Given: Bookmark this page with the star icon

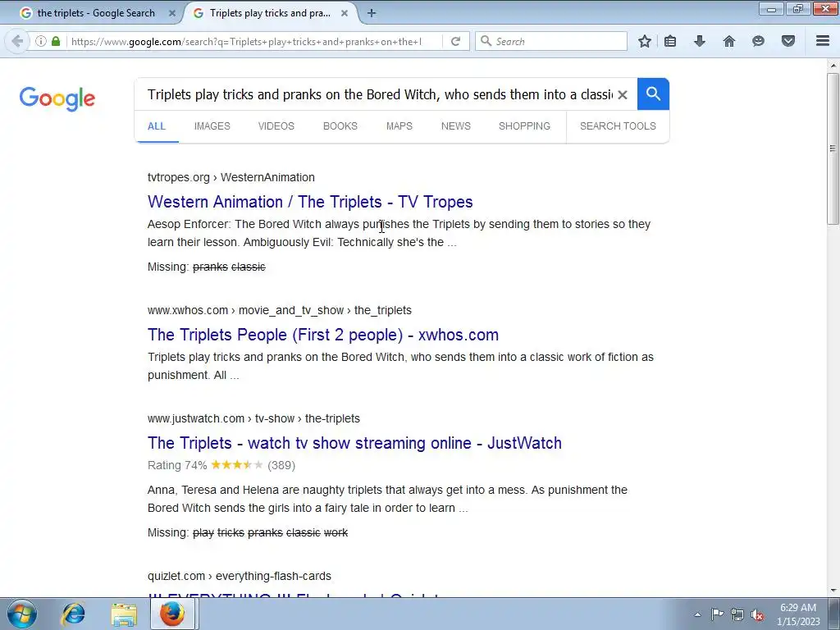Looking at the screenshot, I should click(x=645, y=41).
